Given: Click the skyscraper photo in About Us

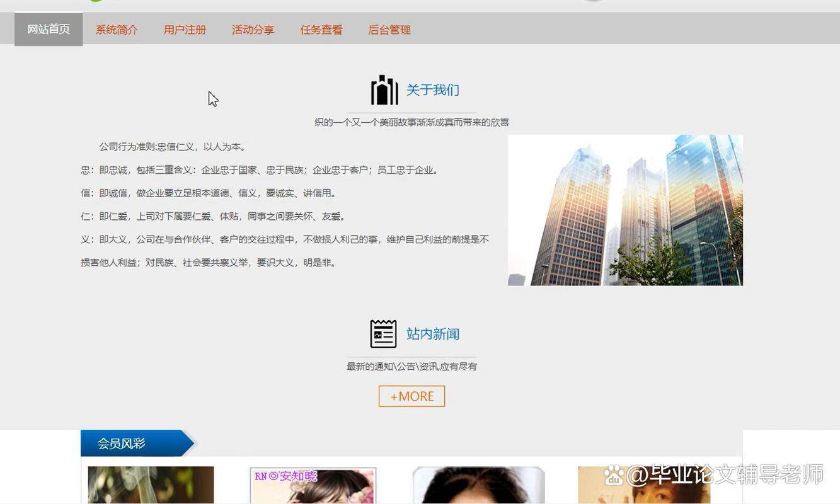Looking at the screenshot, I should (x=625, y=210).
